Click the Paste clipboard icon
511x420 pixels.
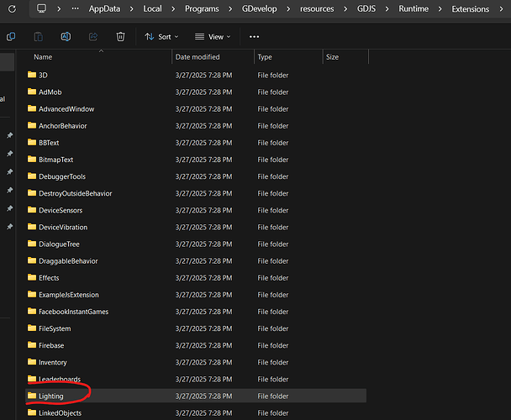coord(39,37)
